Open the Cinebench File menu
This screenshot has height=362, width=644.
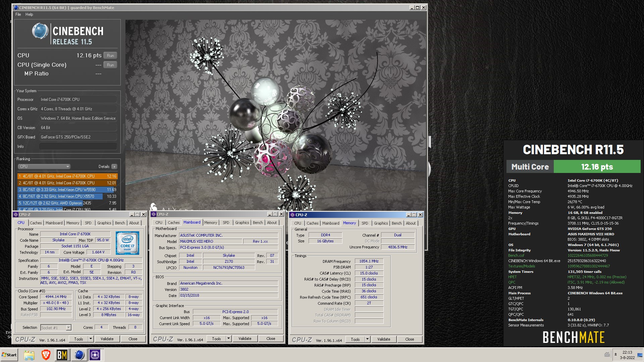[x=18, y=14]
